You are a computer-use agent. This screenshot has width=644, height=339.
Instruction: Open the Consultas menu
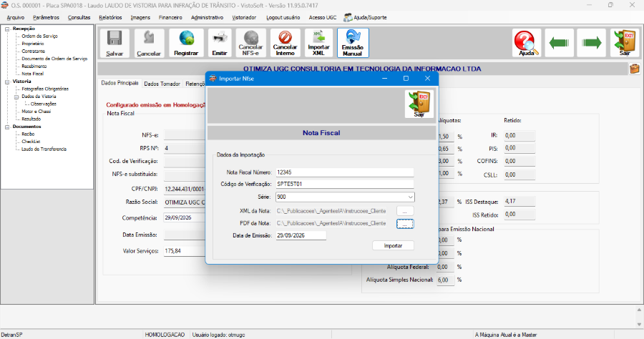(79, 18)
